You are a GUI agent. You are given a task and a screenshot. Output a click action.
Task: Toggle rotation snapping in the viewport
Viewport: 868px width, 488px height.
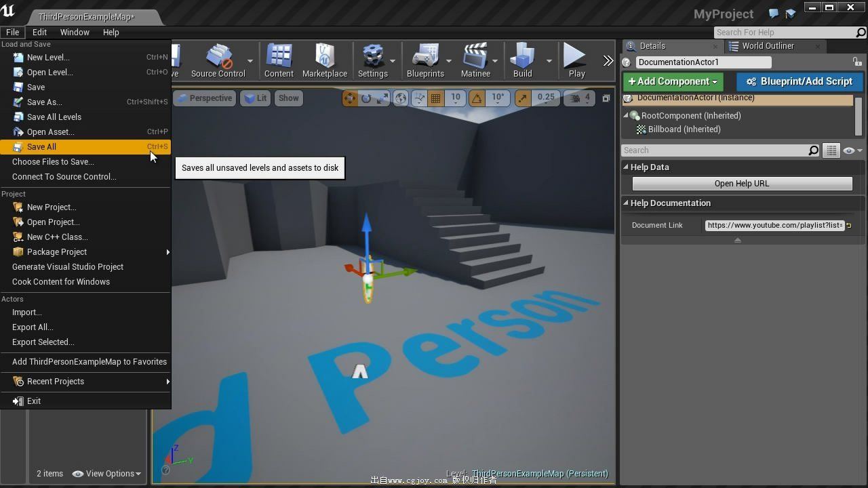tap(477, 98)
